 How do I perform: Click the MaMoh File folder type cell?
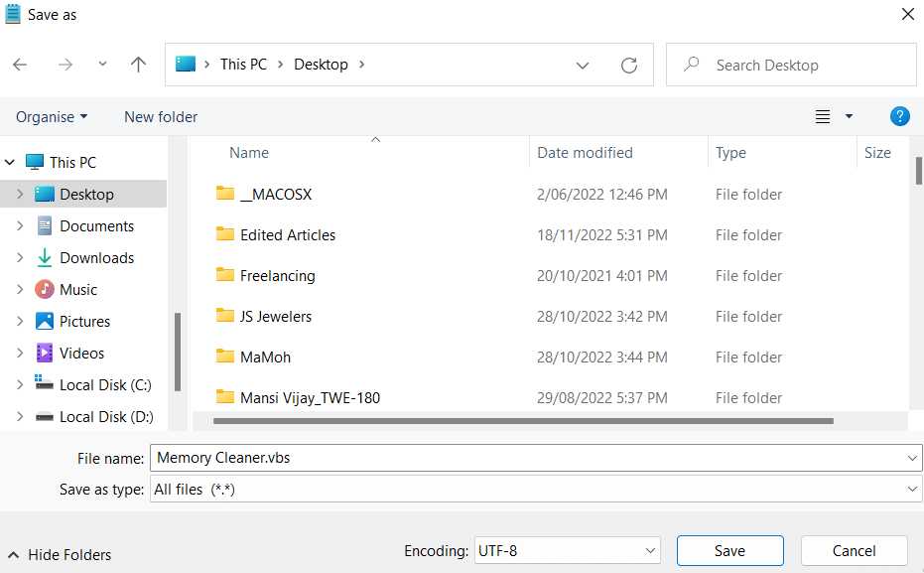click(748, 358)
